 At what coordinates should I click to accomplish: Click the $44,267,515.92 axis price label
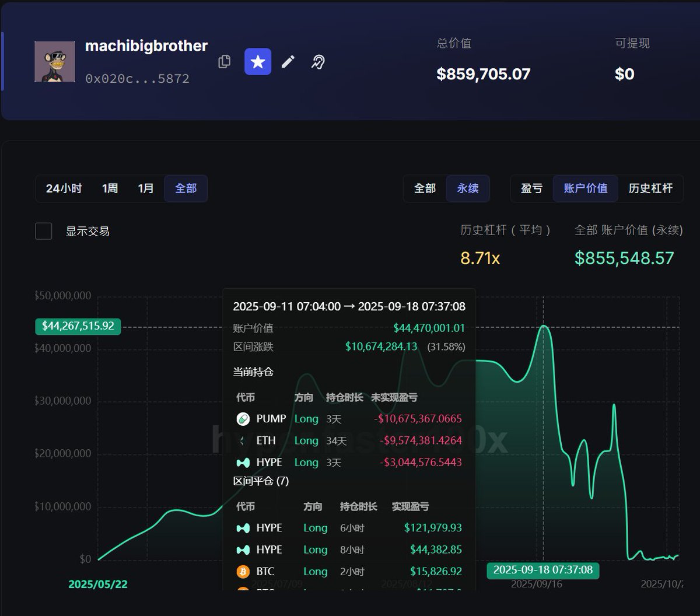pyautogui.click(x=78, y=326)
